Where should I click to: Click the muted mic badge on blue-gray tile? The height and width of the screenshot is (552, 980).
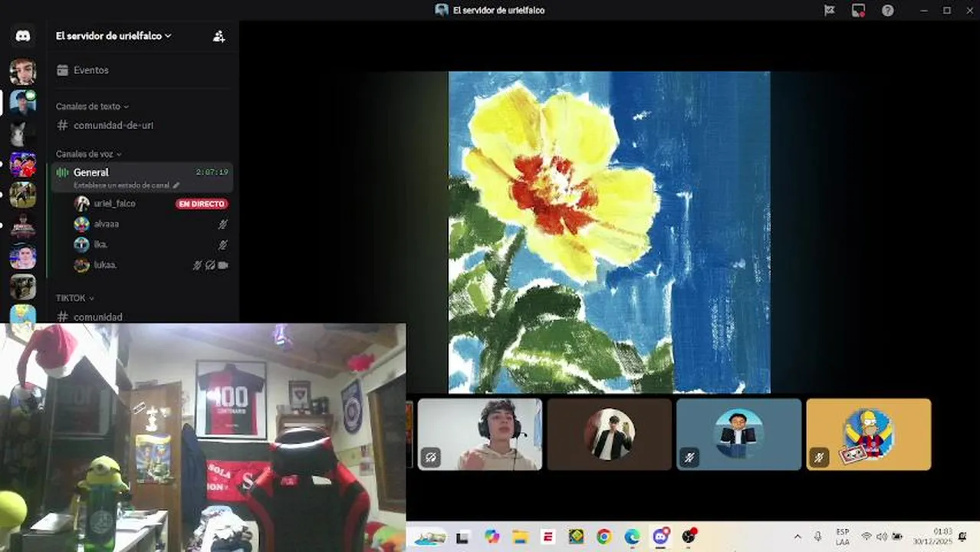(x=689, y=458)
